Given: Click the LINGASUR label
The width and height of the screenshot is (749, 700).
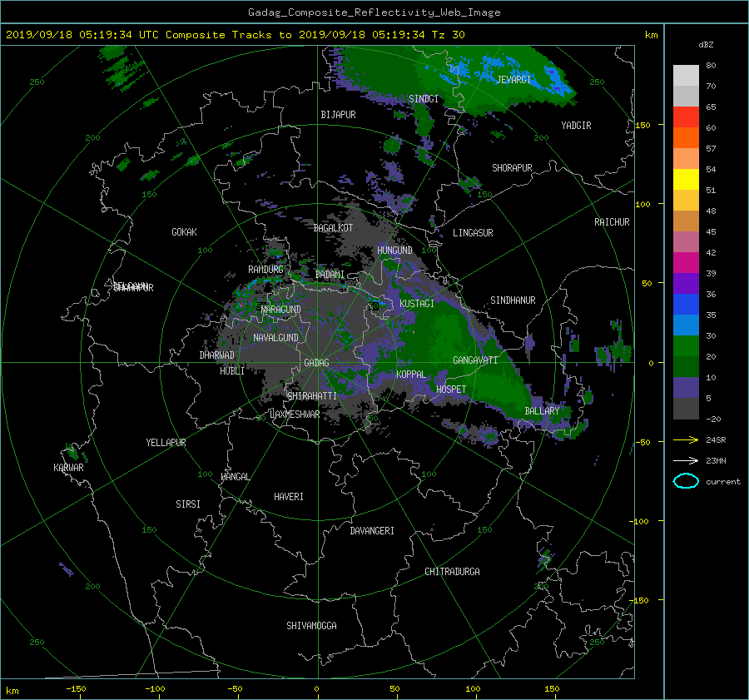Looking at the screenshot, I should pos(473,233).
